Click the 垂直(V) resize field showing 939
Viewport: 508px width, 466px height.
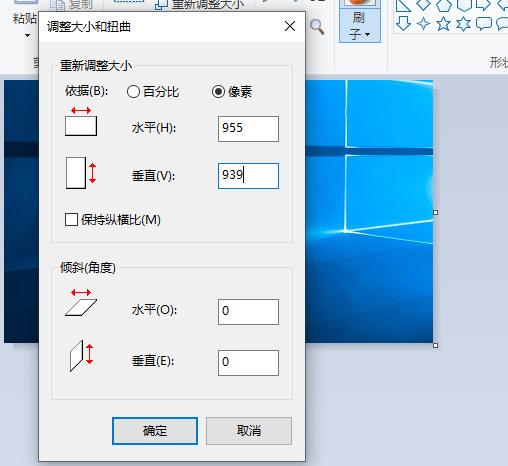[x=248, y=176]
